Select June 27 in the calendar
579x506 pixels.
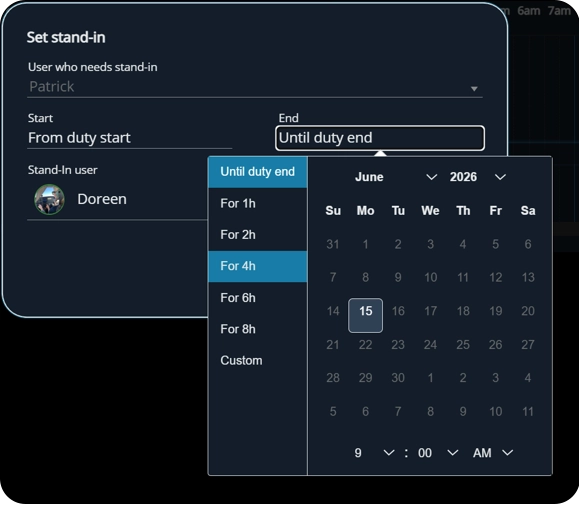(x=528, y=345)
